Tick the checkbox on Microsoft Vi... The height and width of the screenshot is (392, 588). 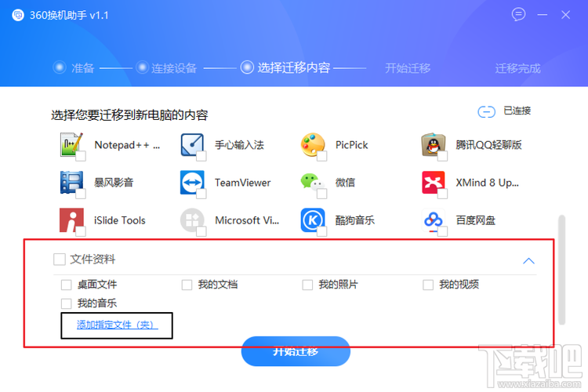point(201,232)
